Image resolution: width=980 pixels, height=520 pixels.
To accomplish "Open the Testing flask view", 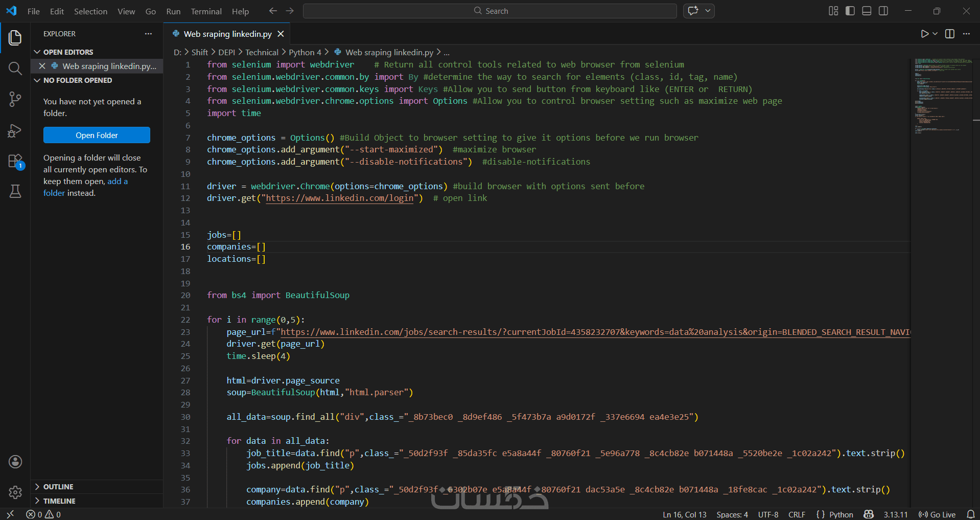I will pyautogui.click(x=15, y=191).
